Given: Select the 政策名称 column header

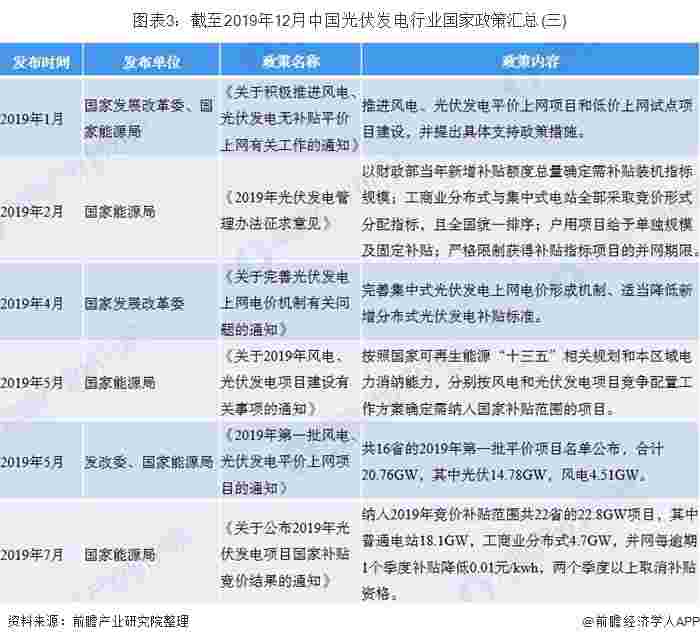Looking at the screenshot, I should (291, 61).
